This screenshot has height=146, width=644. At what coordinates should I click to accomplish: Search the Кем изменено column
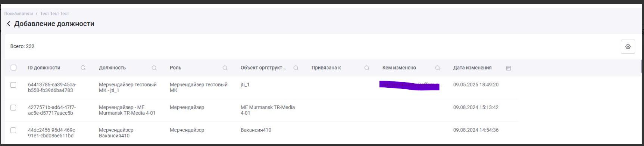tap(438, 68)
